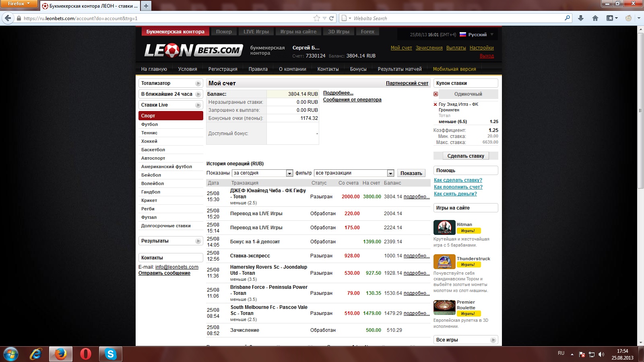Launch Internet Explorer from the taskbar
The width and height of the screenshot is (644, 362).
(36, 354)
